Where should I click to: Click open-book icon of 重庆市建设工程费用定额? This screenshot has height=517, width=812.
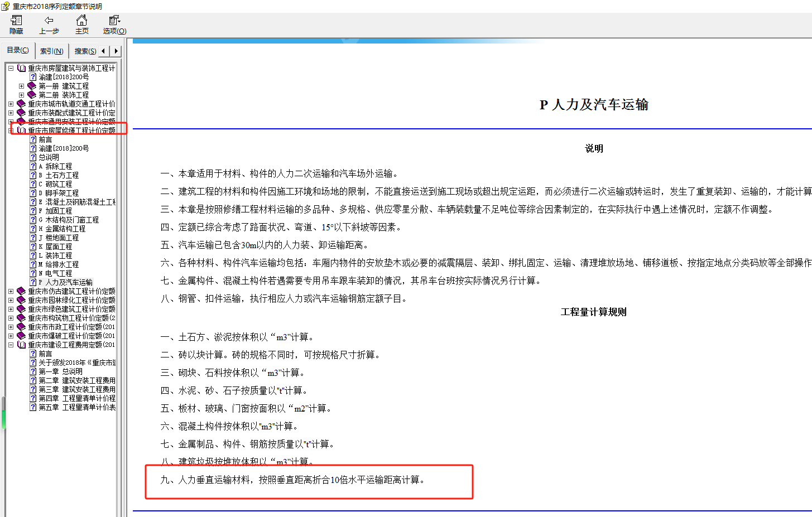coord(21,345)
